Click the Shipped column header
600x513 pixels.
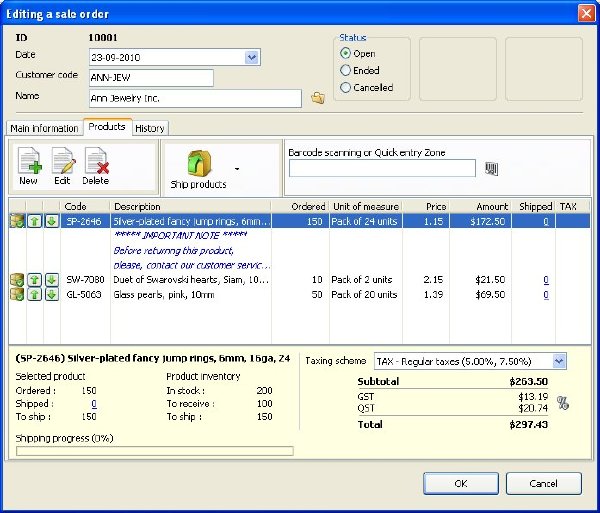533,207
